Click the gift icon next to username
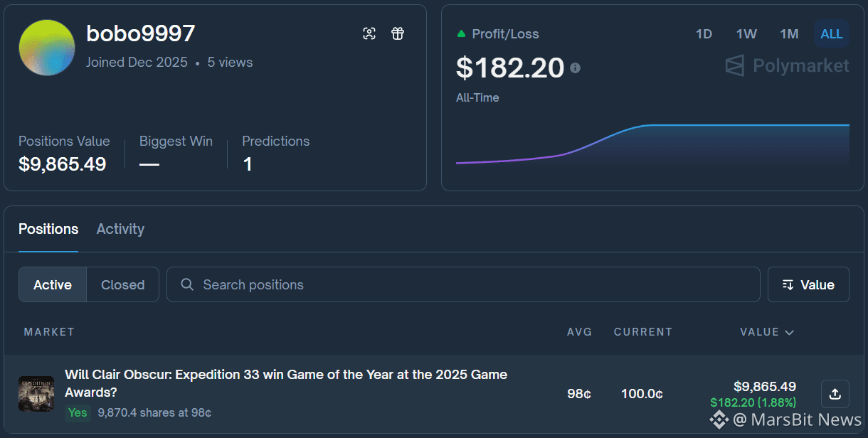The image size is (868, 438). (398, 33)
